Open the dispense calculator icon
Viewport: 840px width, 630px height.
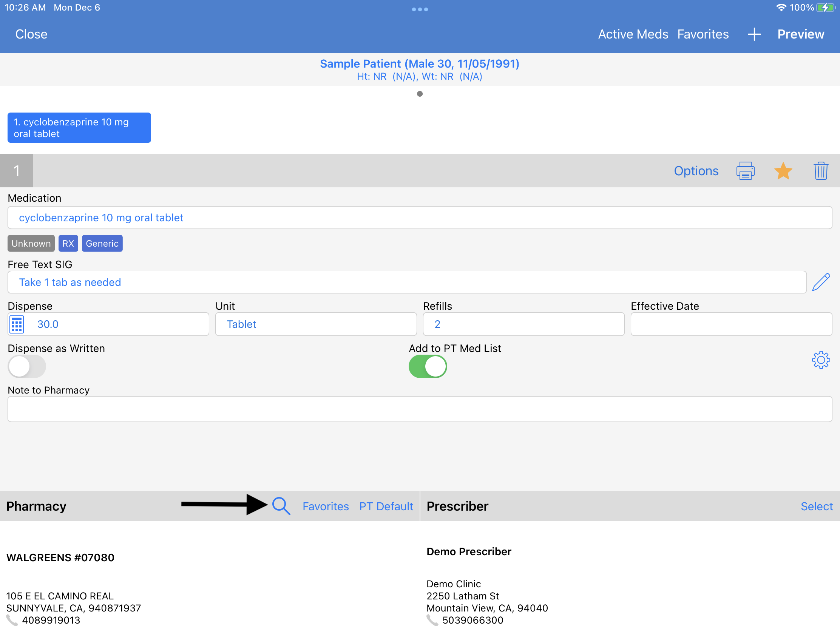click(16, 324)
